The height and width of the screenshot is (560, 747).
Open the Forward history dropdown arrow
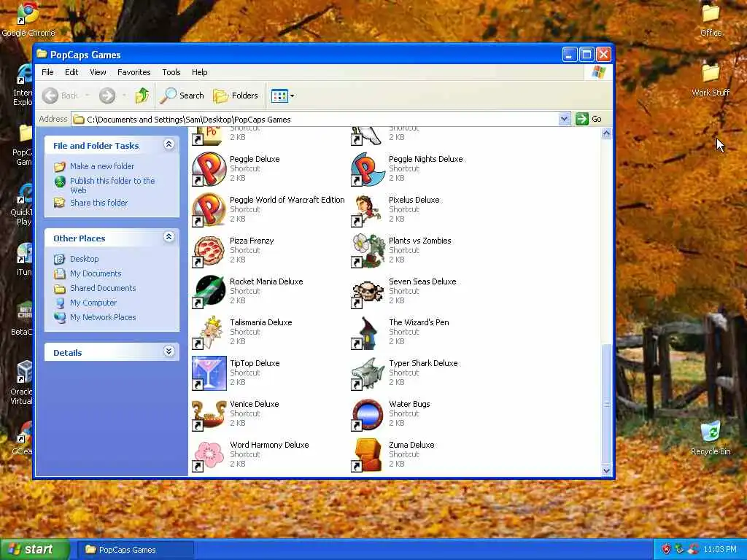click(x=124, y=96)
